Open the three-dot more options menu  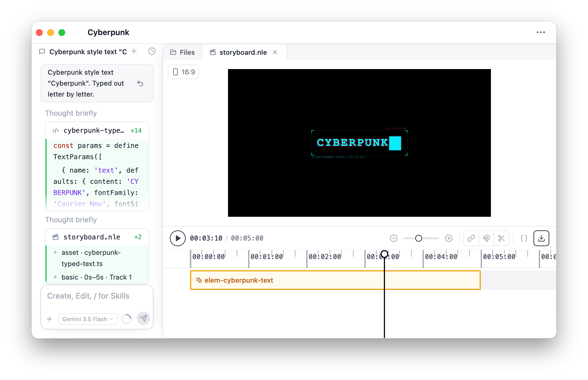541,32
